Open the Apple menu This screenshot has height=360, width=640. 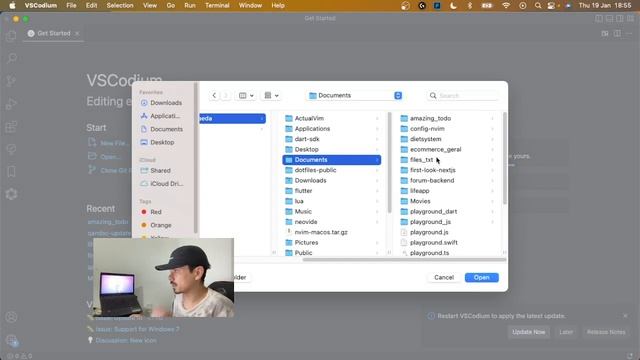12,6
